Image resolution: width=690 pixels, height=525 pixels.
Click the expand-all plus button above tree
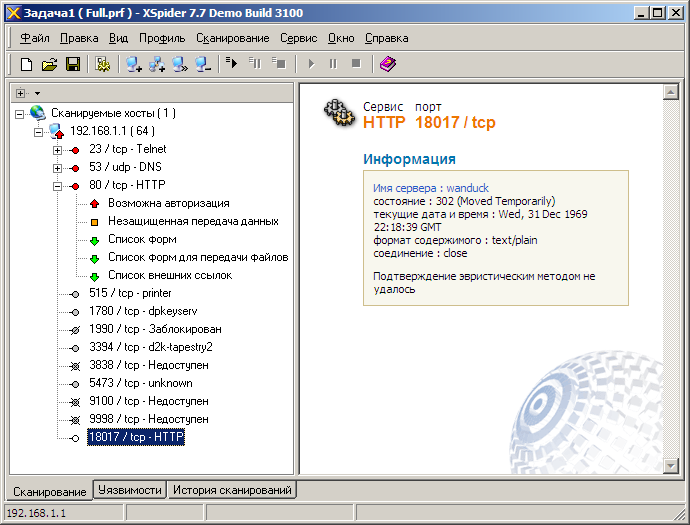point(20,93)
